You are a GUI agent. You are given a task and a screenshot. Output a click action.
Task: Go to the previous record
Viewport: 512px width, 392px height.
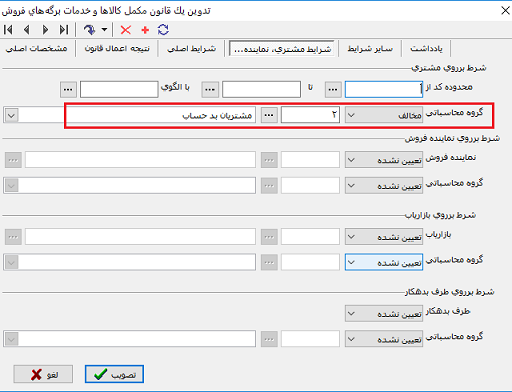27,30
